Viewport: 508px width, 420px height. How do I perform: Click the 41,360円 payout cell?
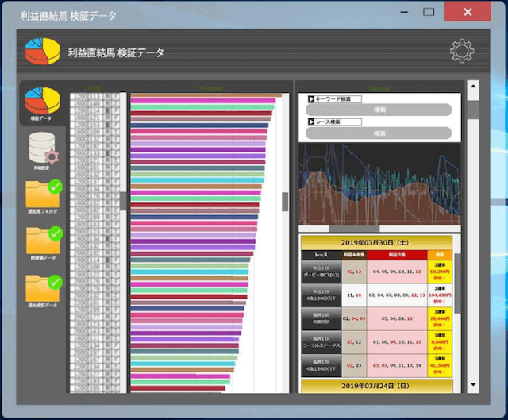(x=440, y=365)
